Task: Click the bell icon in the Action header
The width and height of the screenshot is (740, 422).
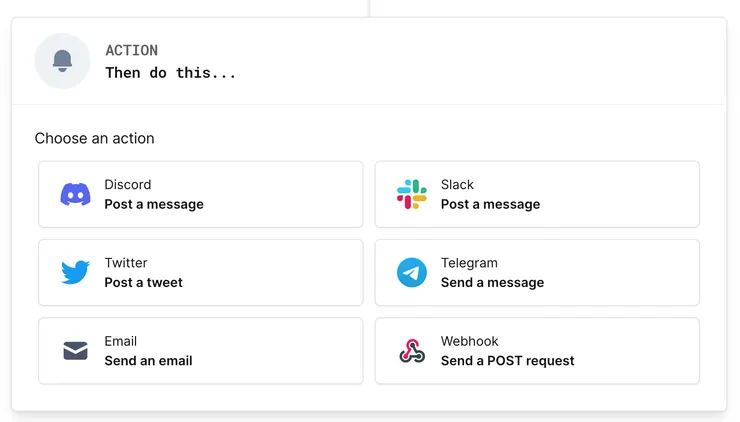Action: click(x=62, y=61)
